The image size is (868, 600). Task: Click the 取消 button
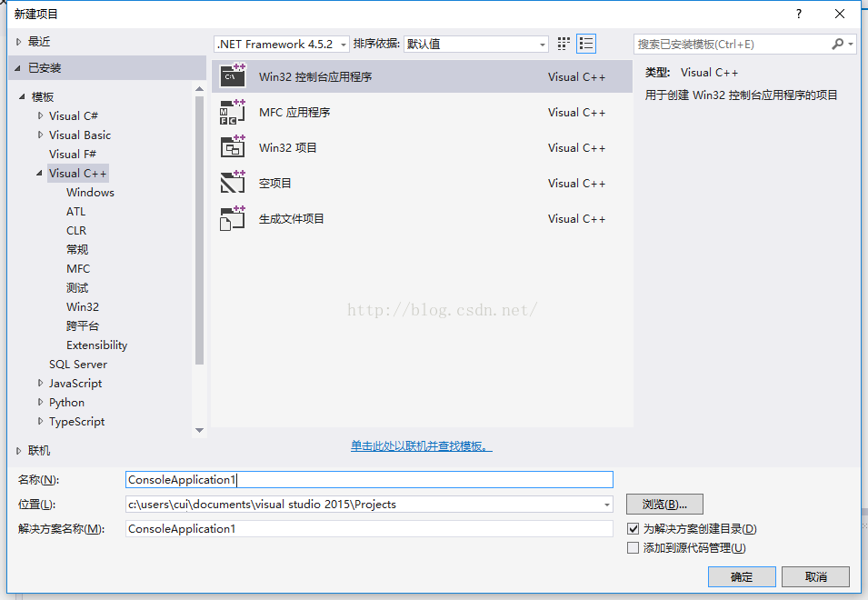tap(816, 576)
